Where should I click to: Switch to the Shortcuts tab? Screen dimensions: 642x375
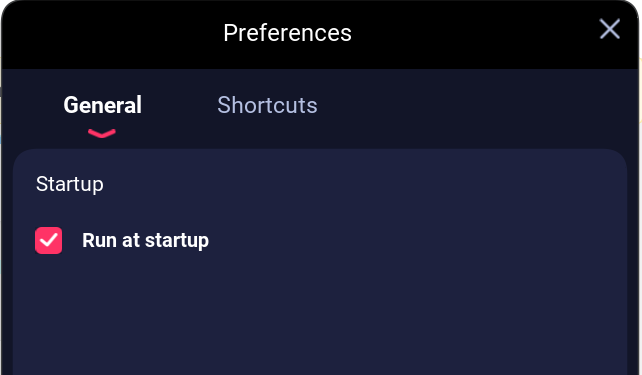267,105
